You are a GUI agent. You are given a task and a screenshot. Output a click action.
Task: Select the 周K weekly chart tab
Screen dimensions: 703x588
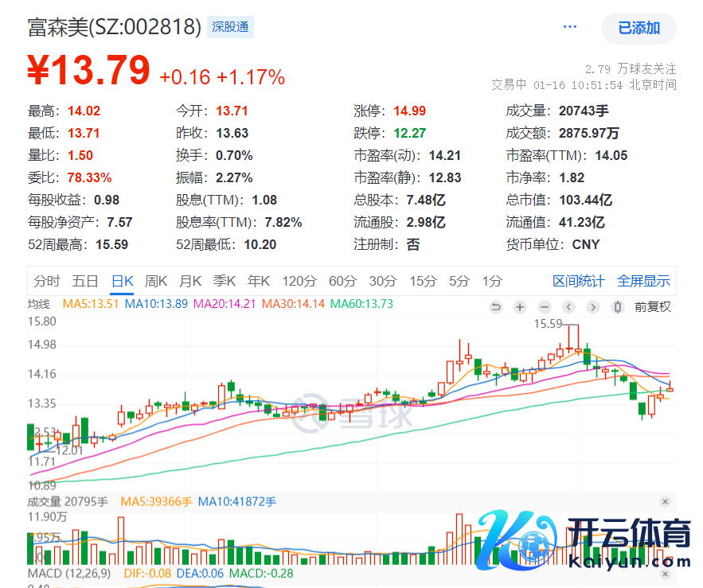point(156,281)
